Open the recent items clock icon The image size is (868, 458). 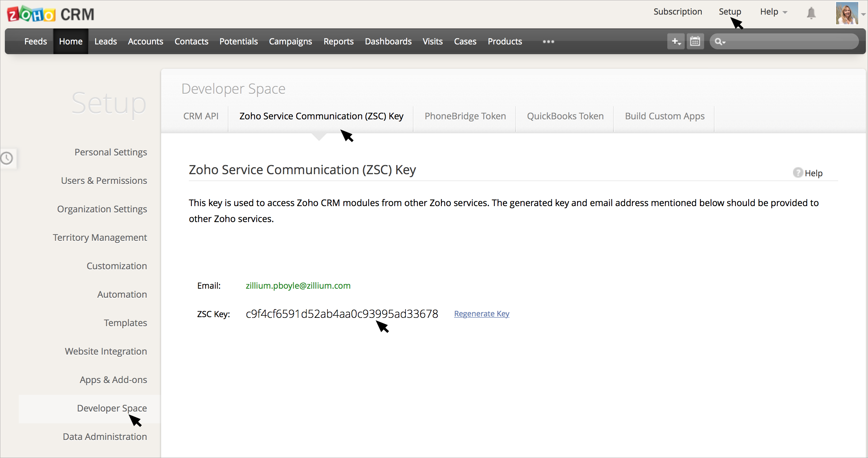point(7,158)
